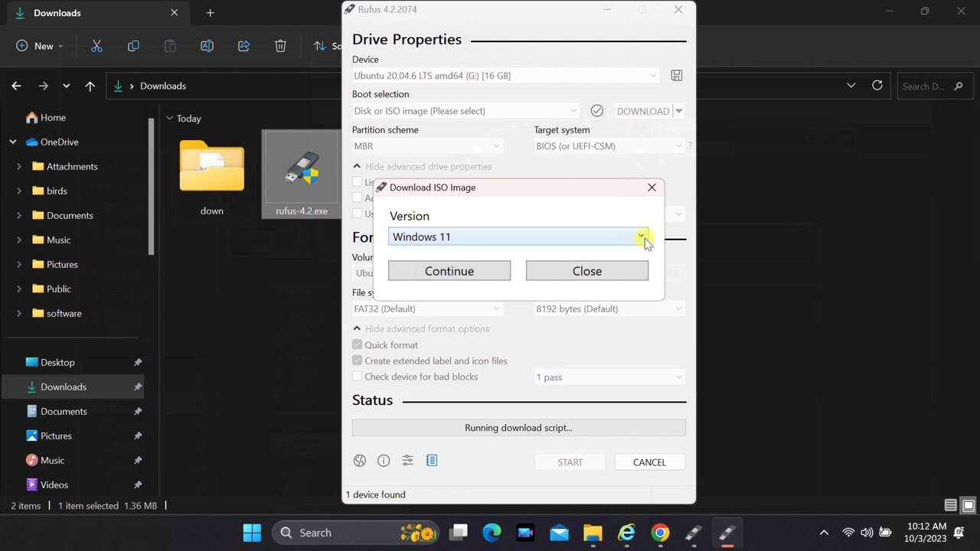
Task: Open the Version dropdown showing Windows 11
Action: [518, 236]
